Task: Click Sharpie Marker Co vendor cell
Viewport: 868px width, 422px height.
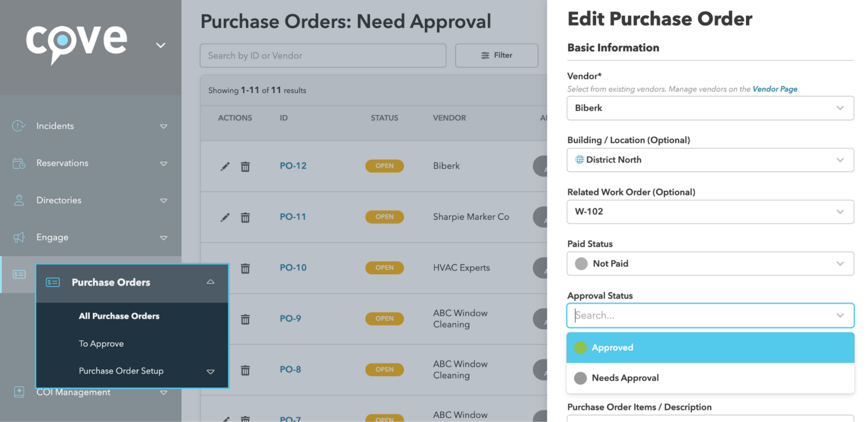Action: 471,217
